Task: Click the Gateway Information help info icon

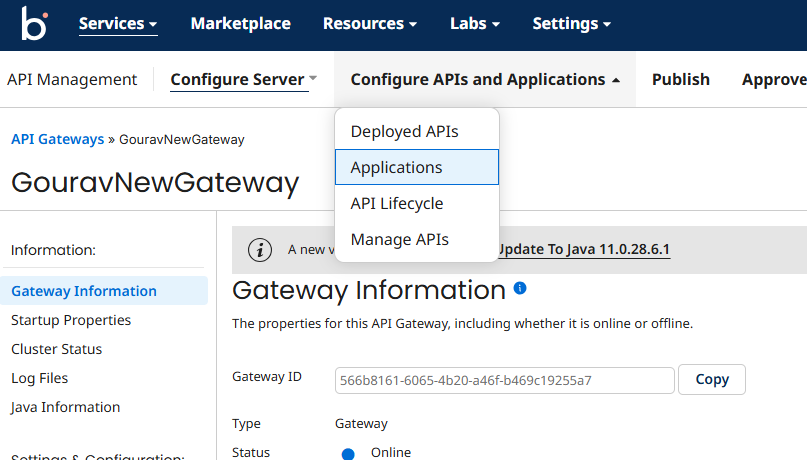Action: coord(520,288)
